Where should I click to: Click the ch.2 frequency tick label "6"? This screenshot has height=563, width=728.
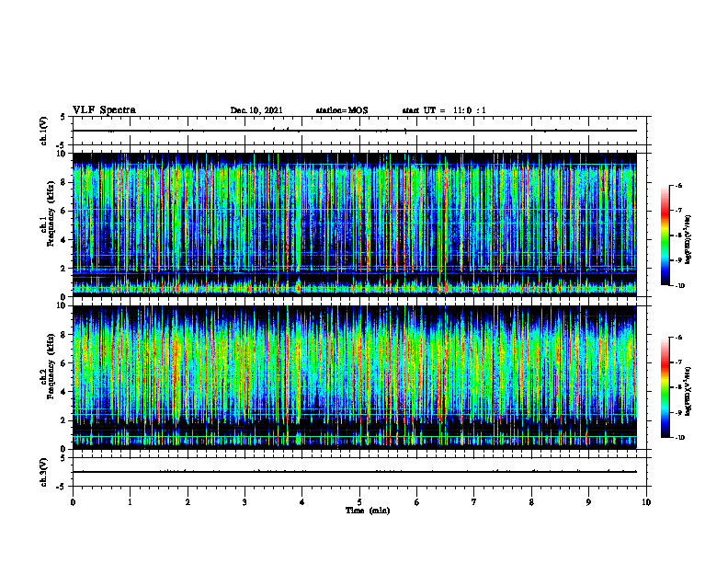click(x=63, y=363)
